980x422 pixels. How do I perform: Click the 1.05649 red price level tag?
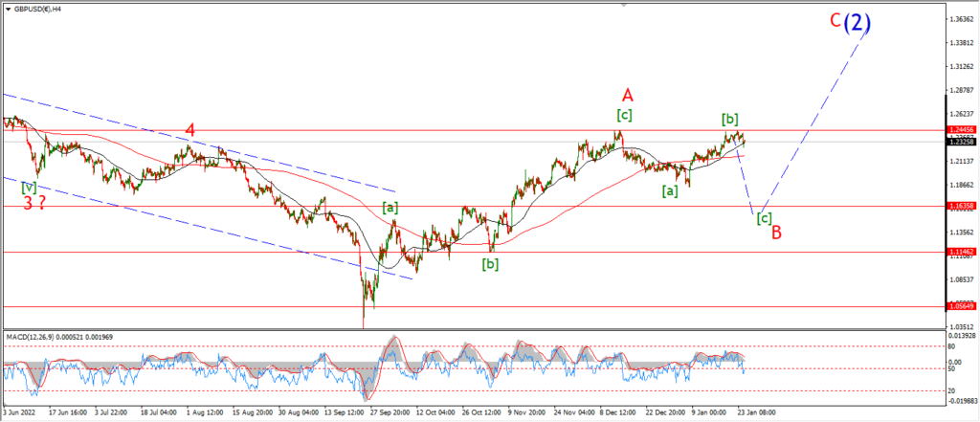click(961, 306)
